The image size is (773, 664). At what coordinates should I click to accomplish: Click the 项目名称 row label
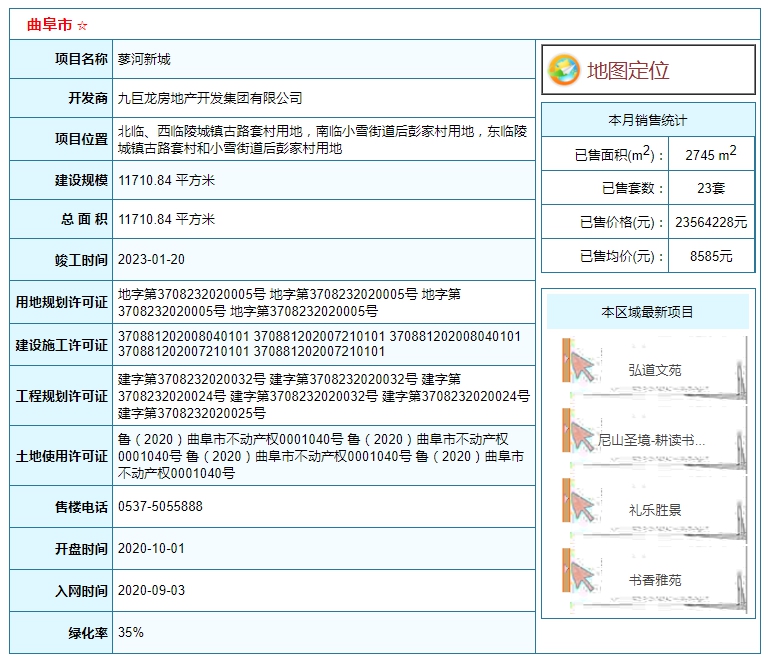click(x=81, y=59)
